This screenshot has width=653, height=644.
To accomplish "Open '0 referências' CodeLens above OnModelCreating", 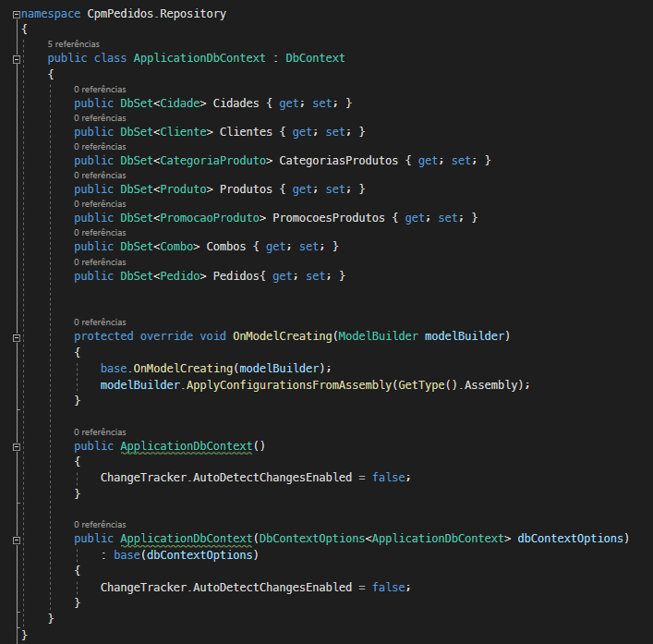I will [100, 322].
